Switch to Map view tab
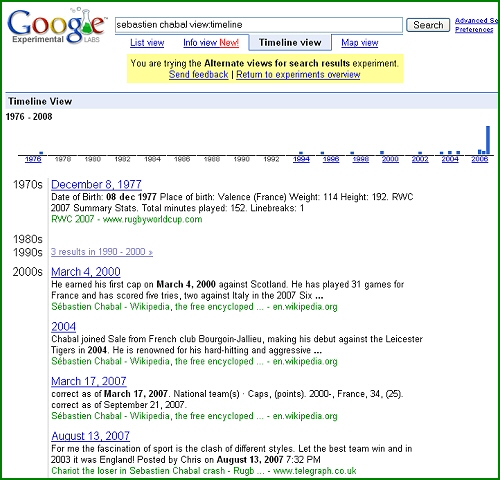The width and height of the screenshot is (500, 480). (360, 43)
